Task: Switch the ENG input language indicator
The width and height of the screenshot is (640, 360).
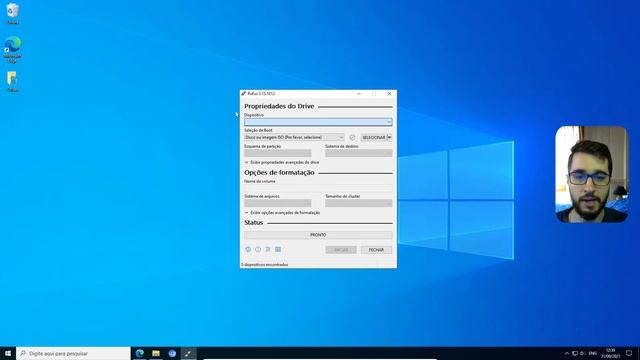Action: (593, 353)
